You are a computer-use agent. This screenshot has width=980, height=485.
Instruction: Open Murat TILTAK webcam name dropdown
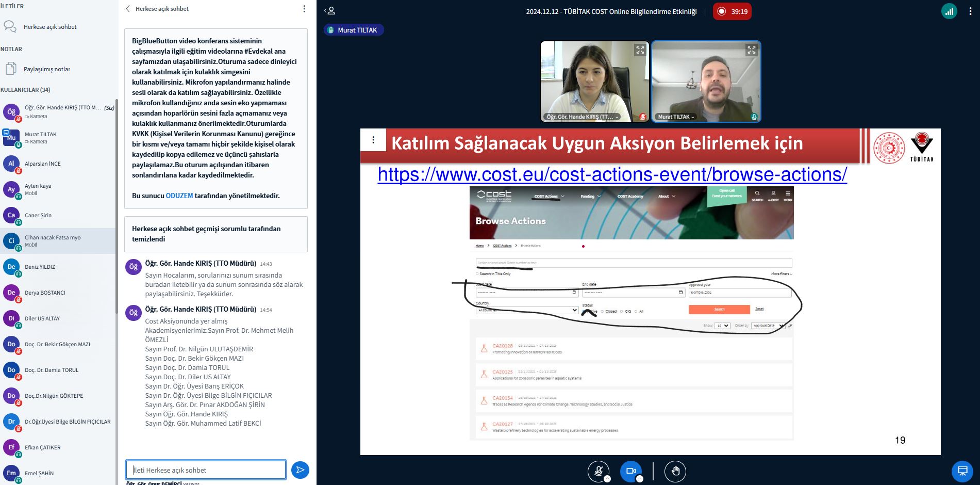(676, 117)
